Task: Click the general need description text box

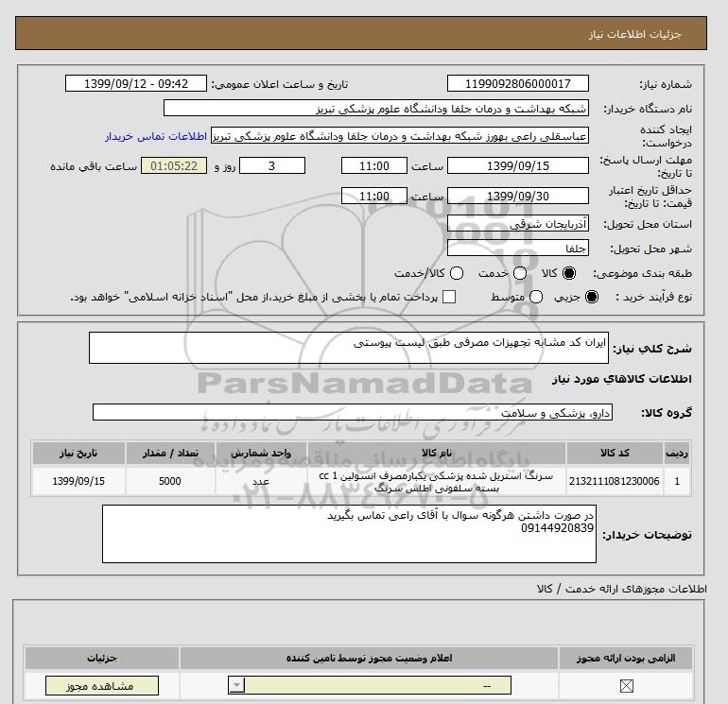Action: click(x=349, y=348)
